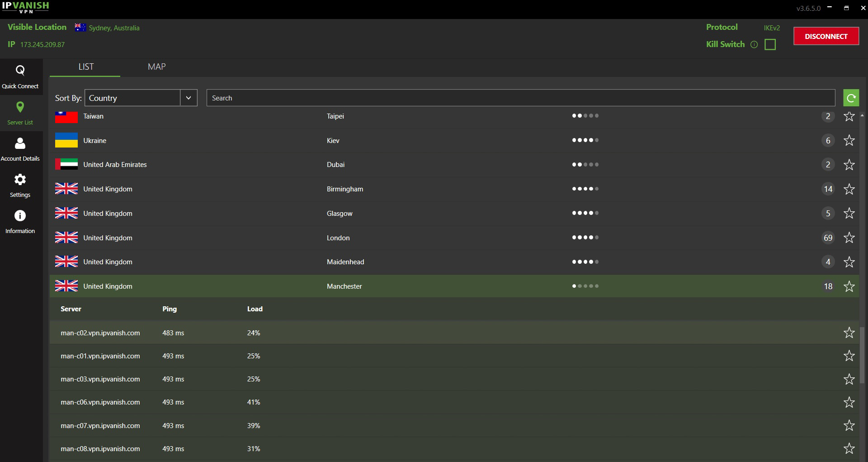Favorite the Manchester location star

tap(849, 286)
